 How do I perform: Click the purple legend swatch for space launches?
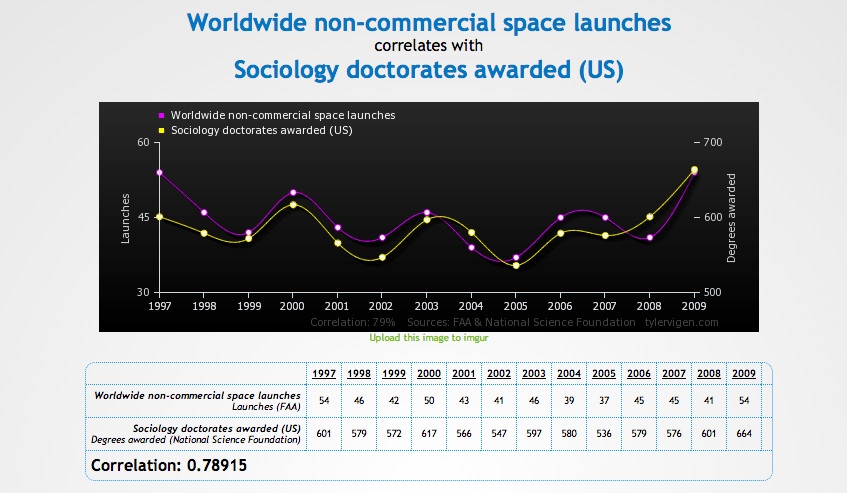tap(161, 115)
